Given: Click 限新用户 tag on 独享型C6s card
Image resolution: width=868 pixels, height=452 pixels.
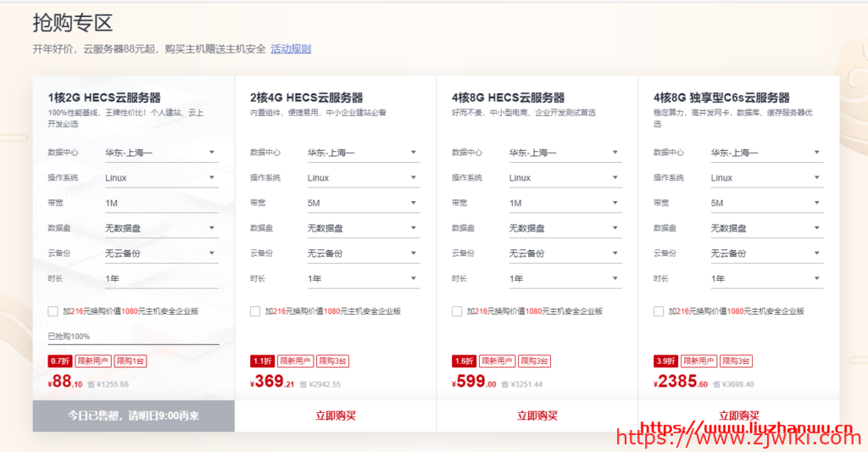Looking at the screenshot, I should 698,361.
